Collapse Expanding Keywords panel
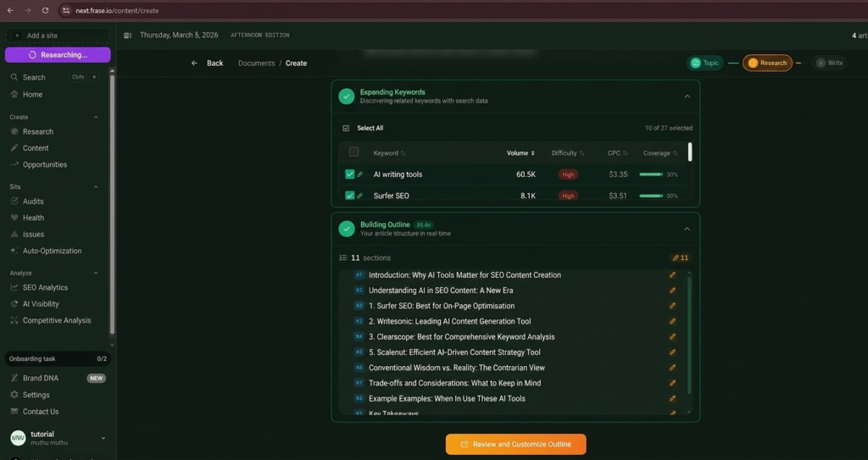This screenshot has width=868, height=460. (x=687, y=97)
